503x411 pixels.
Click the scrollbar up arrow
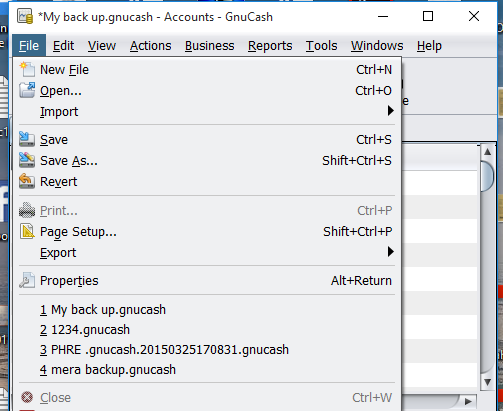487,152
